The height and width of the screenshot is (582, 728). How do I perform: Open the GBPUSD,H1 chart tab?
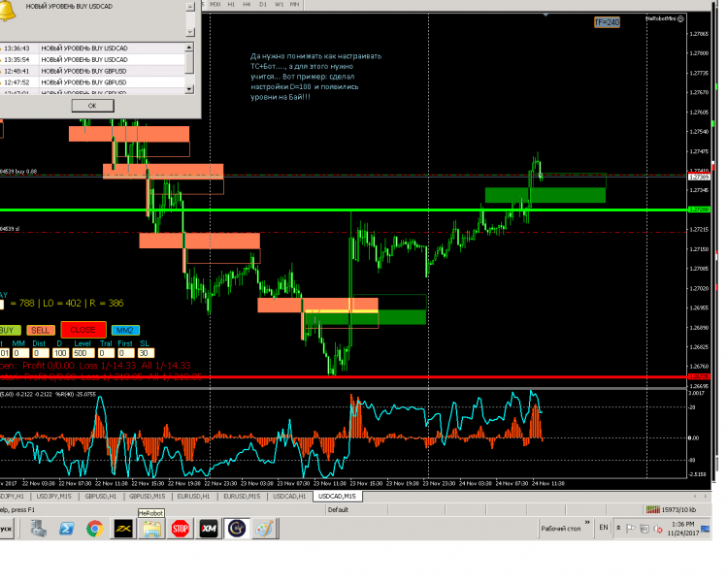(x=101, y=497)
